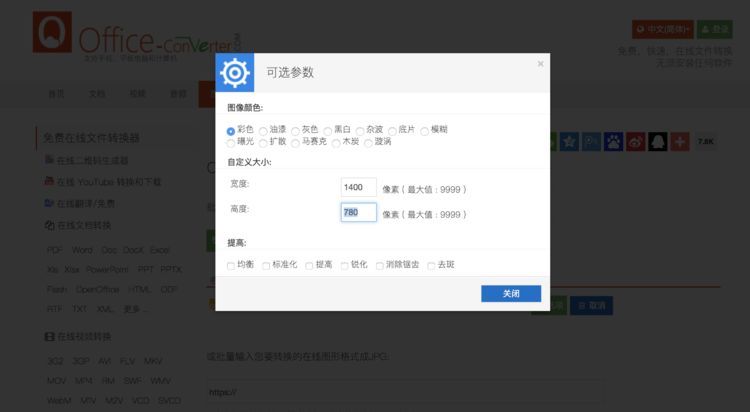This screenshot has width=750, height=412.
Task: Click the Baidu paw share icon
Action: click(614, 142)
